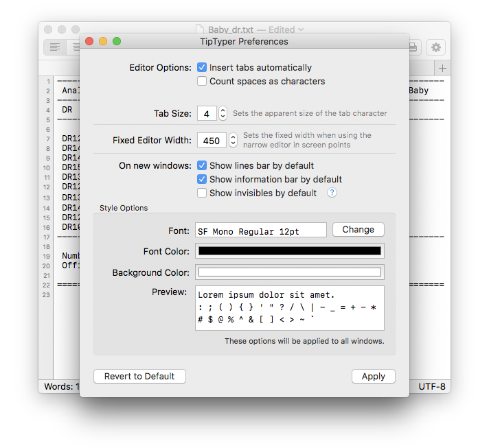This screenshot has height=448, width=489.
Task: Click 'These options will be applied' note
Action: (x=304, y=341)
